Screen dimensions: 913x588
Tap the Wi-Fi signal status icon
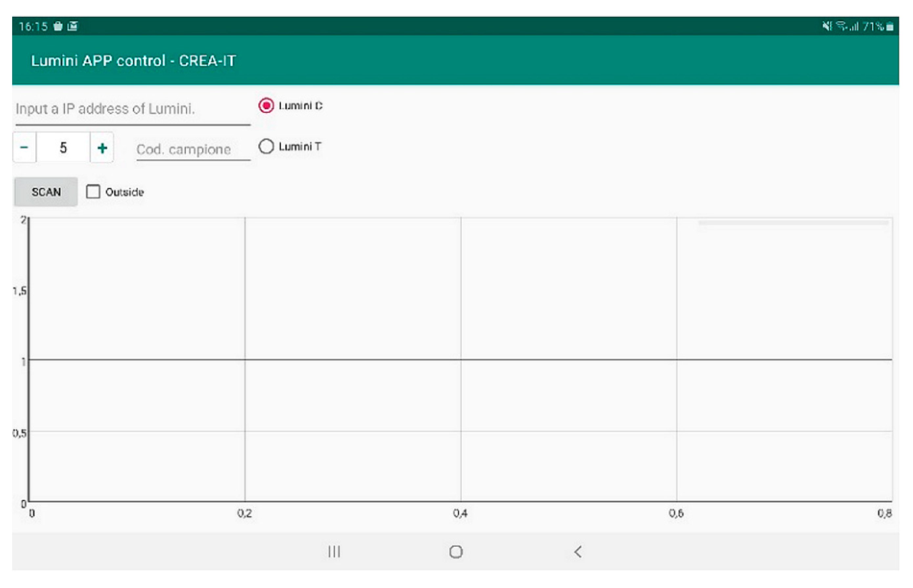tap(841, 26)
